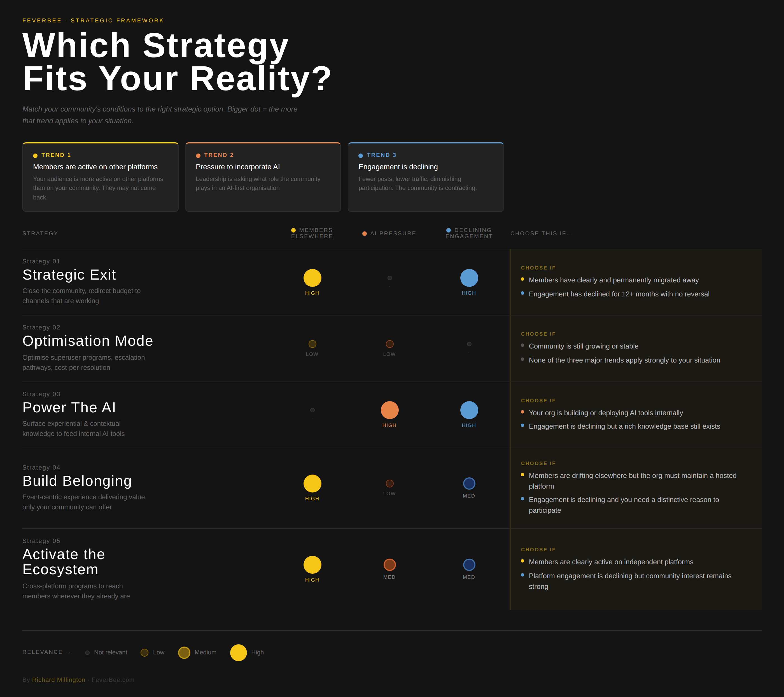Select the Trend 2 'Pressure to incorporate AI' card

coord(263,177)
